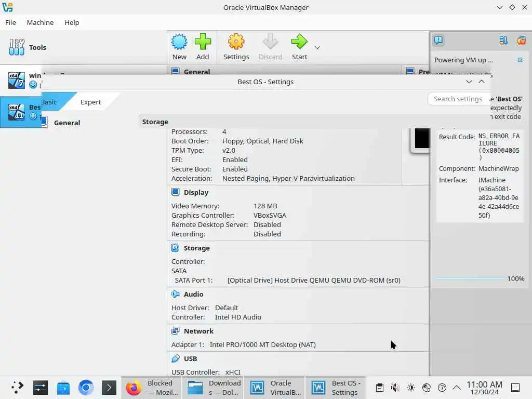Click the green Add machine icon
532x399 pixels.
[203, 47]
